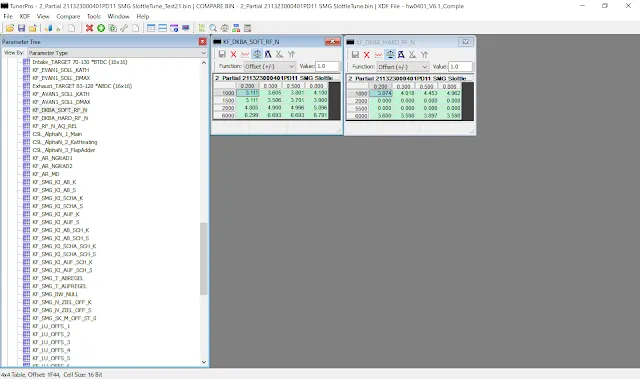Screen dimensions: 640x379
Task: Select KF_SMG_T_ABREGEL in the parameter tree
Action: tap(57, 278)
